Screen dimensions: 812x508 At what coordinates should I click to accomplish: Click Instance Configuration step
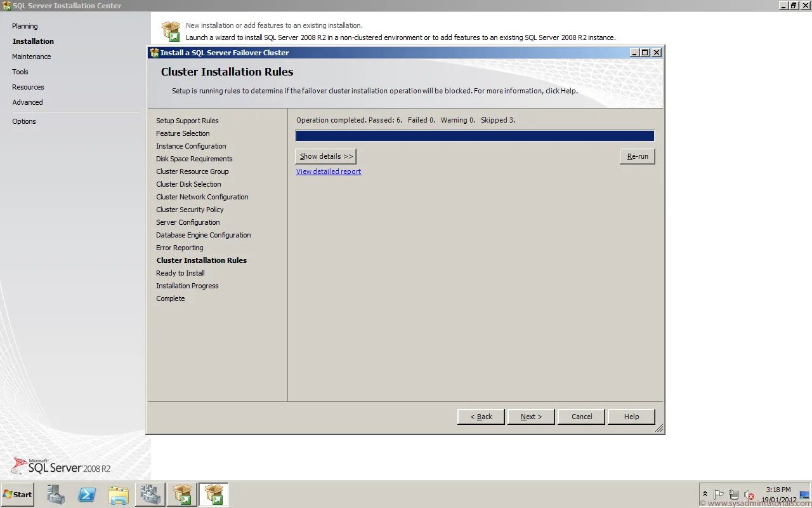(191, 146)
